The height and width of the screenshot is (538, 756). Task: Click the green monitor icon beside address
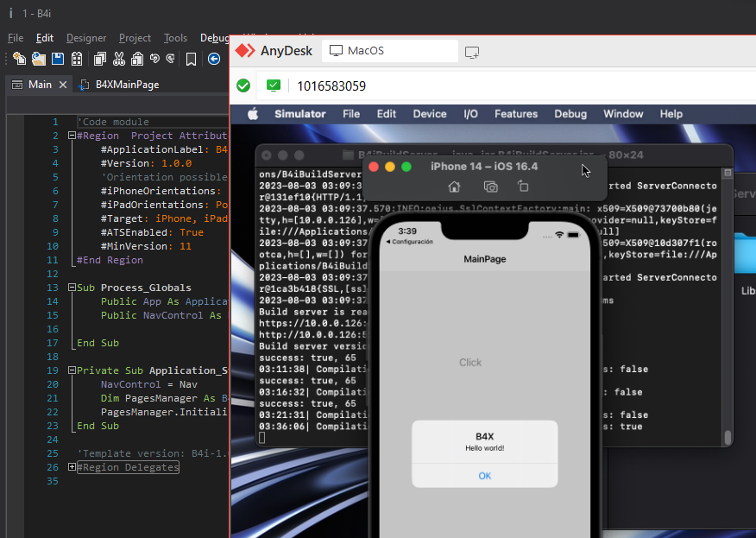274,85
